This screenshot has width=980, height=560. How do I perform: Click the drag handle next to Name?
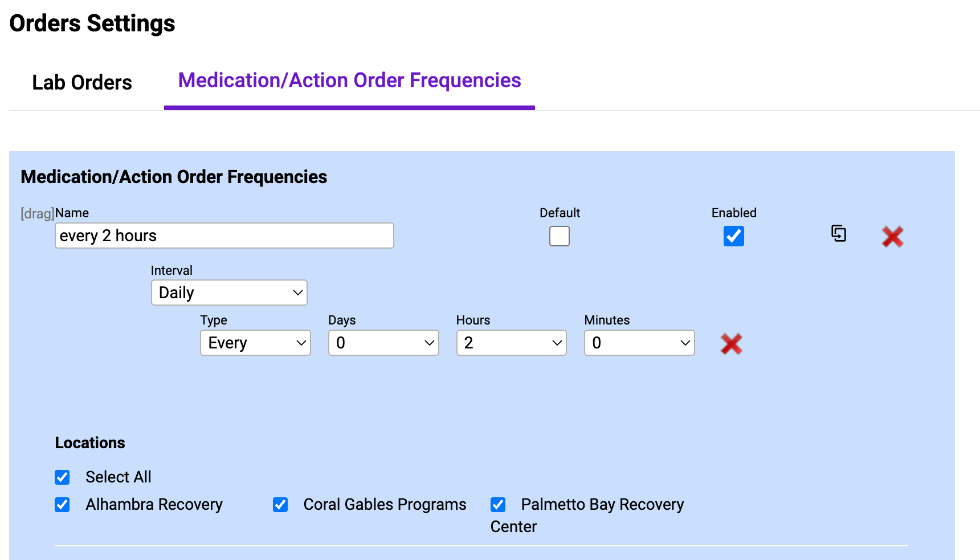[36, 213]
